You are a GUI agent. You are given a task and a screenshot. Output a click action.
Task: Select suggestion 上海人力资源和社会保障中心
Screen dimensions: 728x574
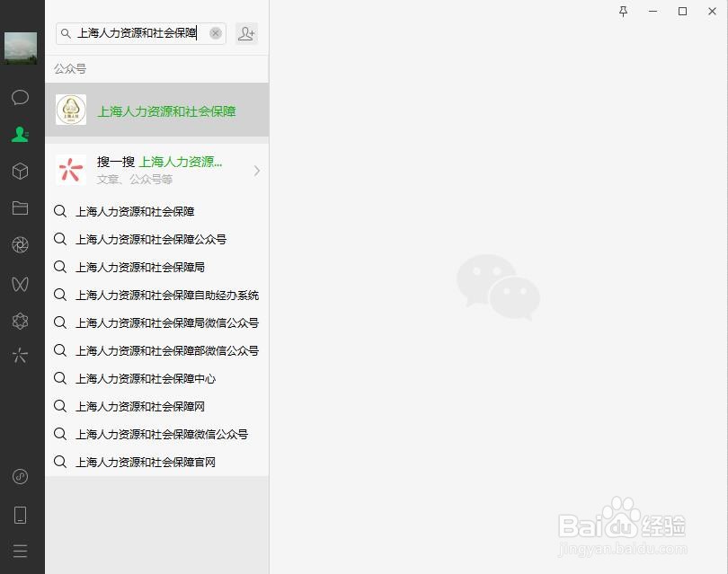pos(157,379)
